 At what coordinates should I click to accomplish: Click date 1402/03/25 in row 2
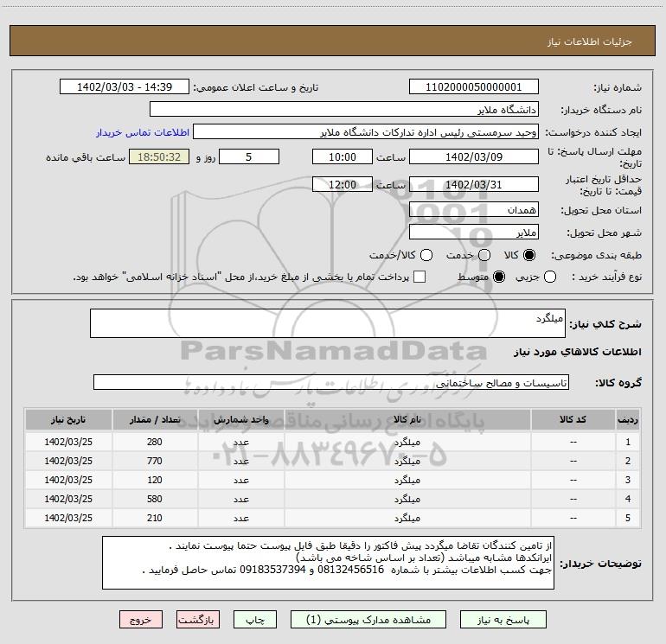68,461
